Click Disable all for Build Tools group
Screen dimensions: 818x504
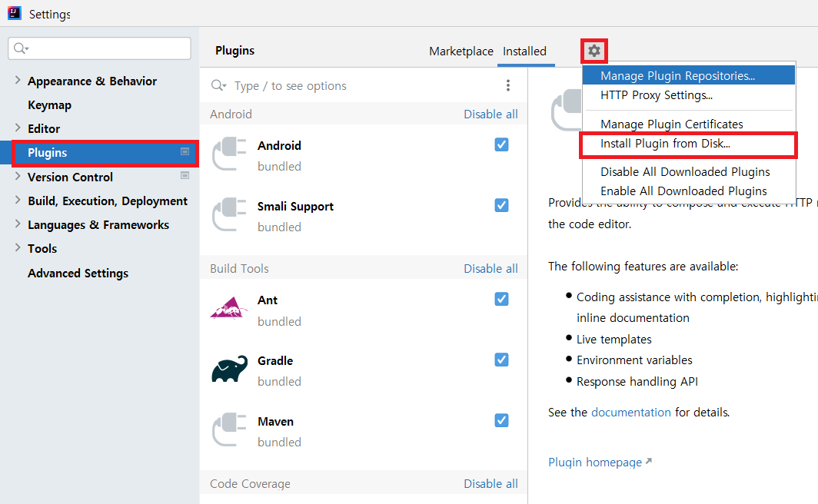(x=491, y=268)
